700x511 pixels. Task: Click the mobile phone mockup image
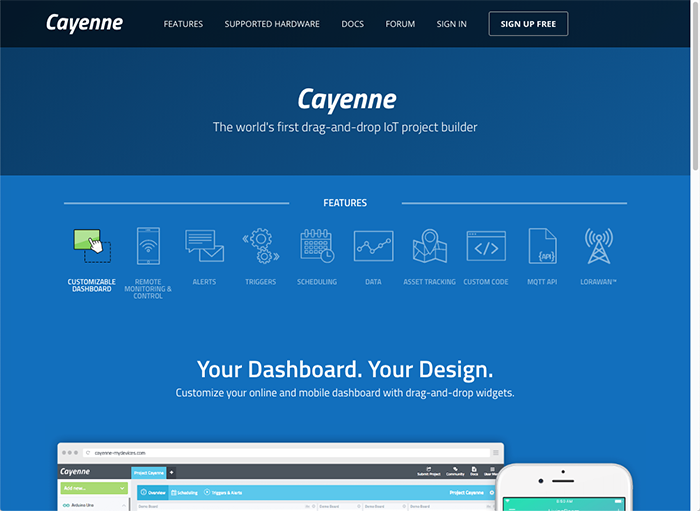pos(564,487)
